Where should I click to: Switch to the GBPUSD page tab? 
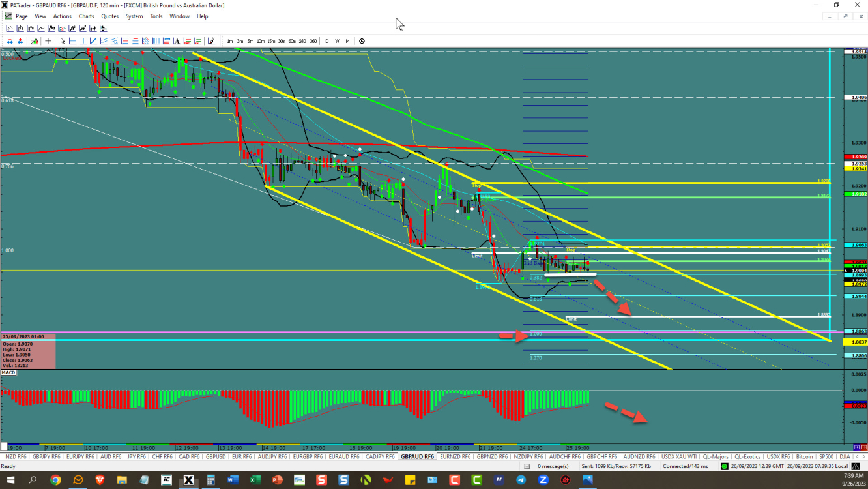(216, 456)
